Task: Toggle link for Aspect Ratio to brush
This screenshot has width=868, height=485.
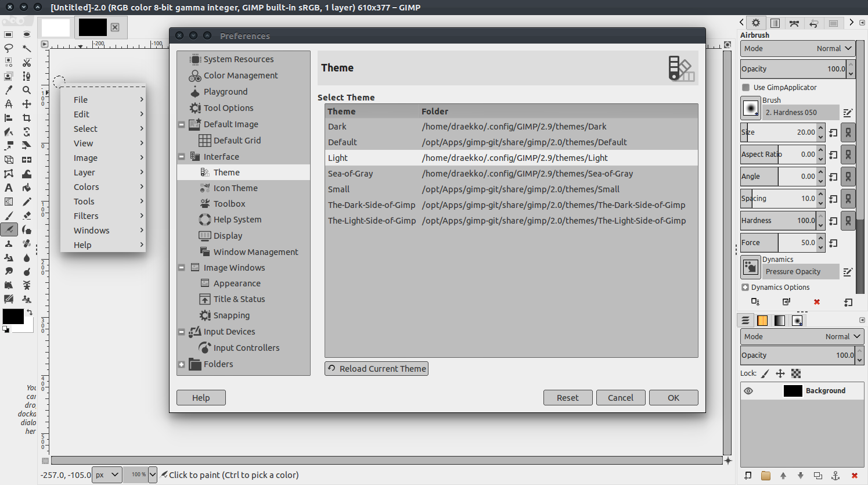Action: tap(848, 155)
